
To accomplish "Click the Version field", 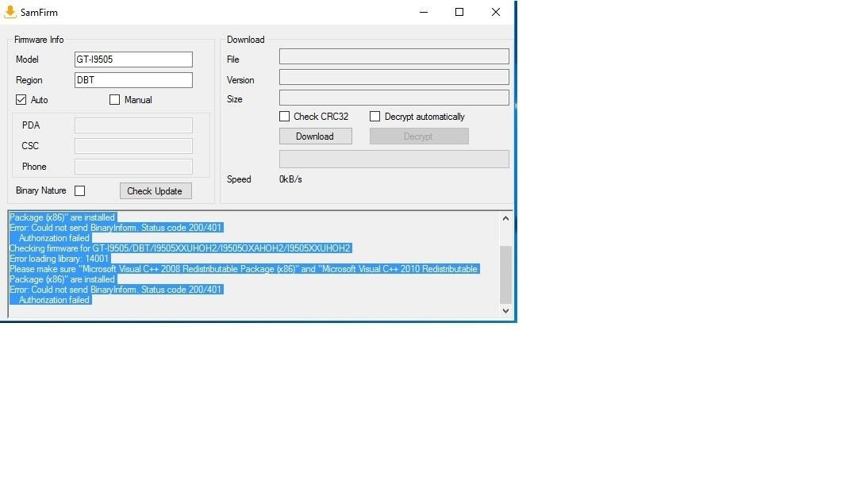I will (394, 77).
